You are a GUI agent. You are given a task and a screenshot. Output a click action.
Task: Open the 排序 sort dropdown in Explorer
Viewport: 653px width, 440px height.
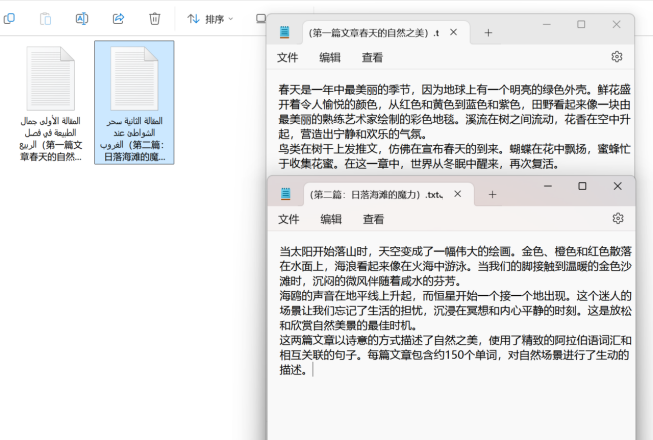pos(210,19)
